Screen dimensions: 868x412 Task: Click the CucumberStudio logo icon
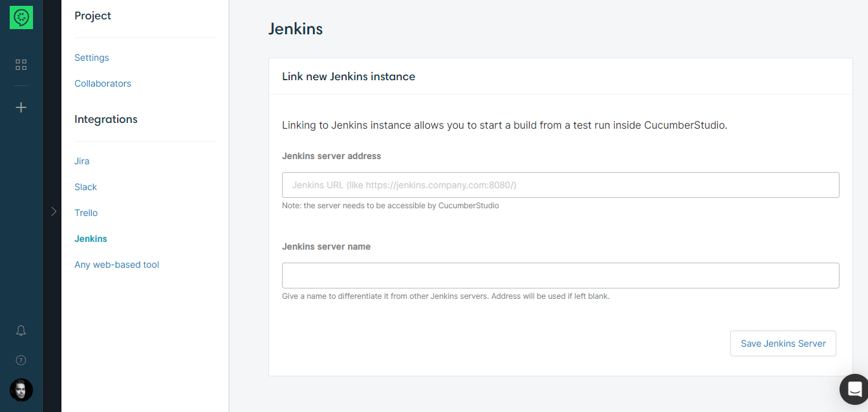[21, 17]
